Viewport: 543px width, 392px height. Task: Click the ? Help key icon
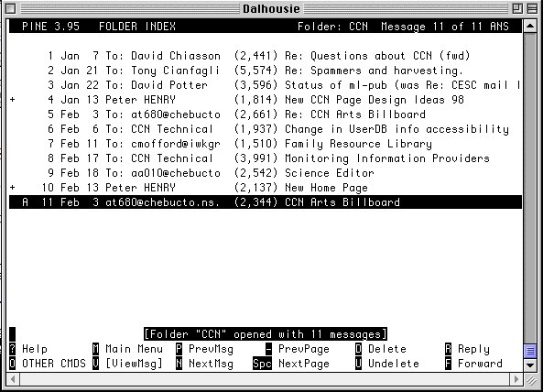pos(13,349)
